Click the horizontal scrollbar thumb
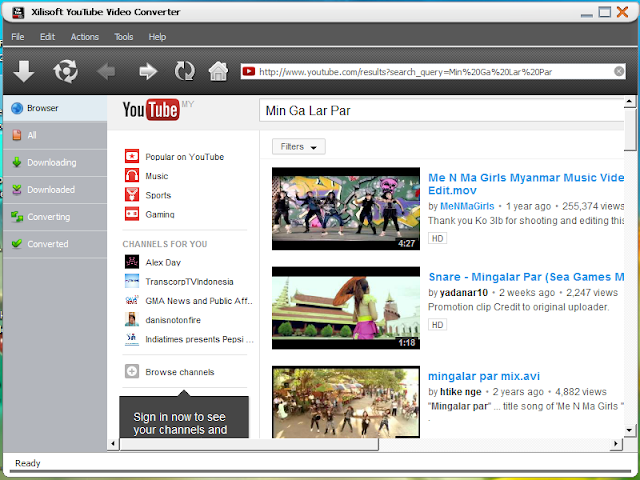This screenshot has width=640, height=480. pyautogui.click(x=249, y=444)
